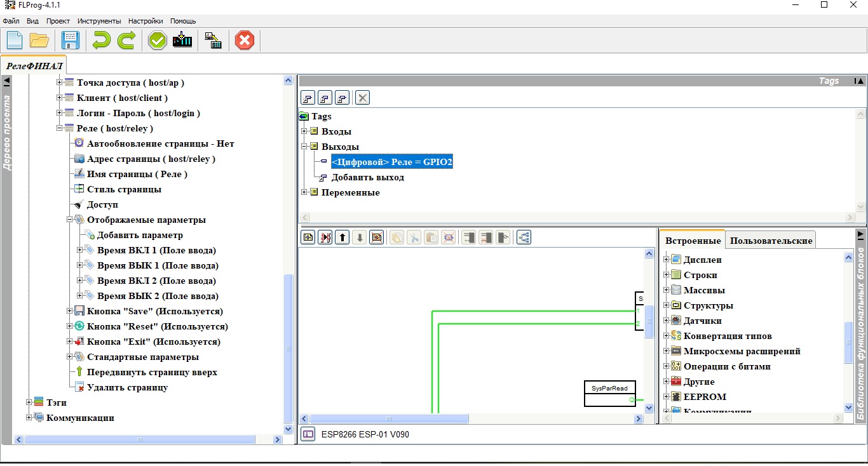This screenshot has height=466, width=868.
Task: Expand the Точка доступа node
Action: [x=60, y=83]
